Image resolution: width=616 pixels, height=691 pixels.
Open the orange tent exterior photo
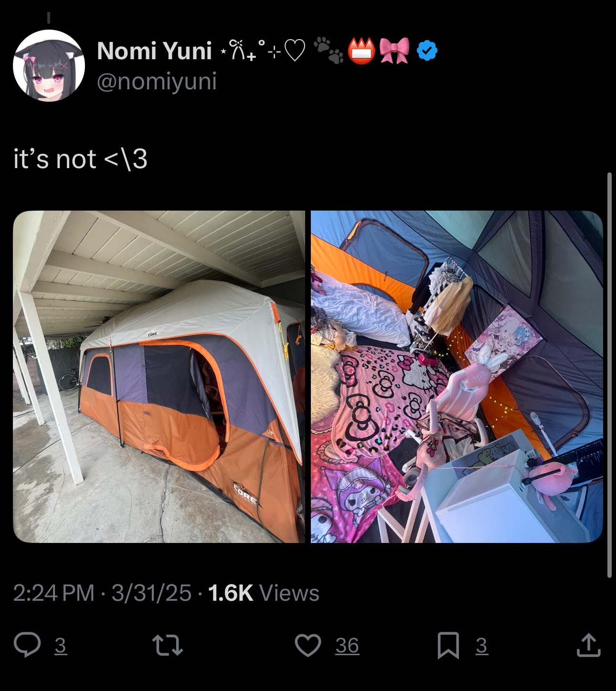pos(159,377)
